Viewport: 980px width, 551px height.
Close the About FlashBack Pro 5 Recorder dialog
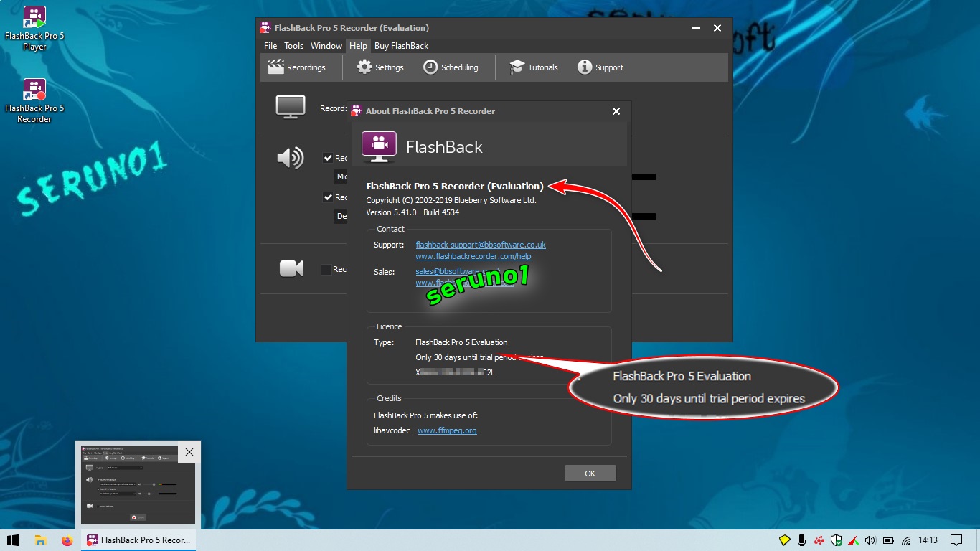point(616,111)
